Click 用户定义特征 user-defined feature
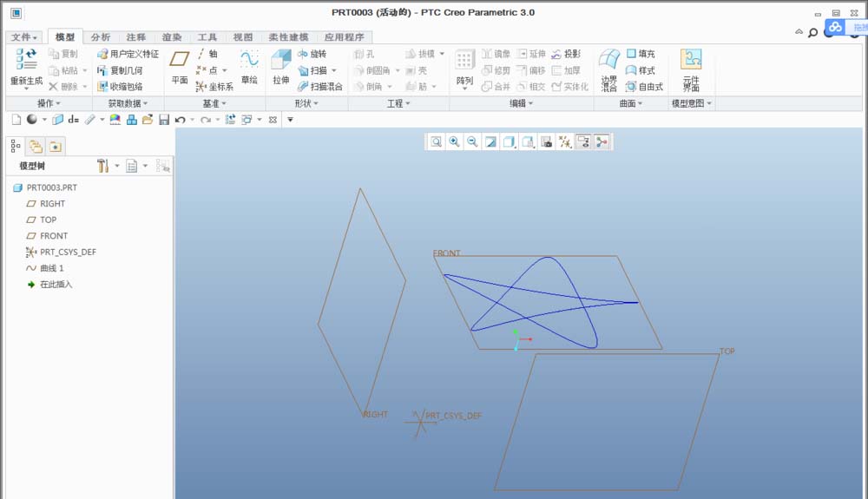Image resolution: width=868 pixels, height=499 pixels. 128,54
